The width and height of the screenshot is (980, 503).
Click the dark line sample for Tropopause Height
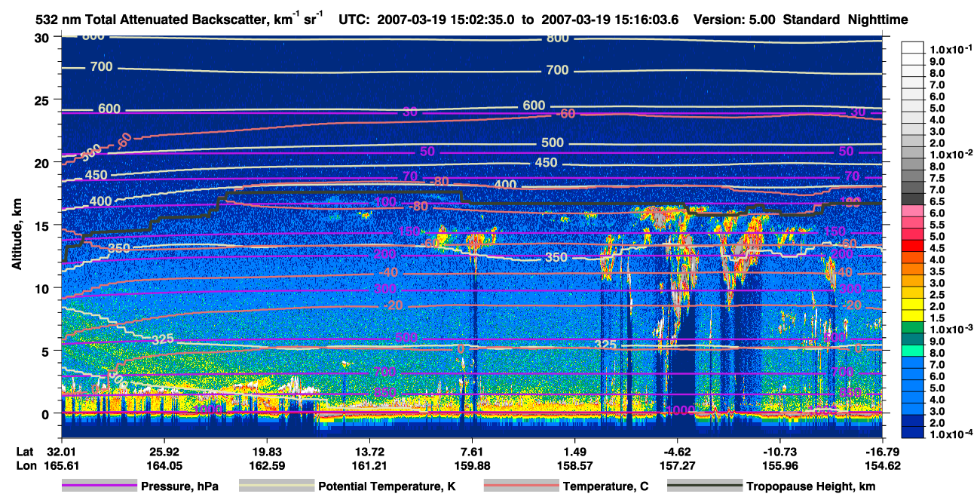click(x=704, y=486)
